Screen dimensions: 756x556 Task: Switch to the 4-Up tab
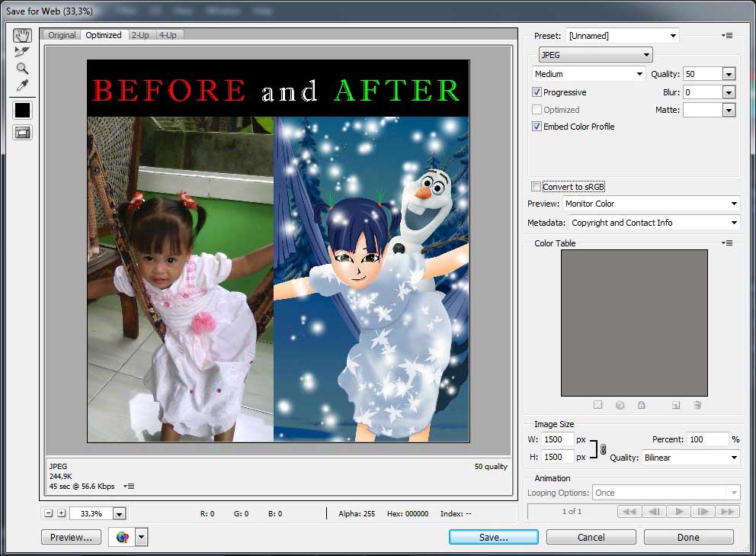click(168, 35)
